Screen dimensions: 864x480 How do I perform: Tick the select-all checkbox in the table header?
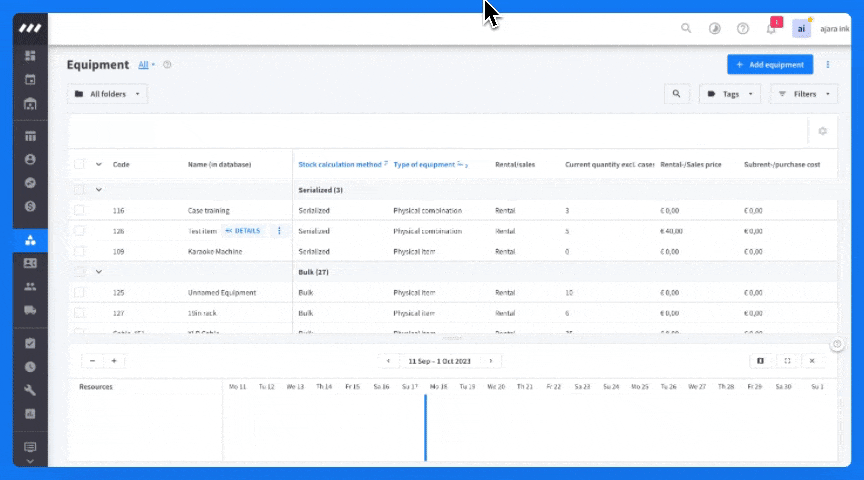(79, 164)
